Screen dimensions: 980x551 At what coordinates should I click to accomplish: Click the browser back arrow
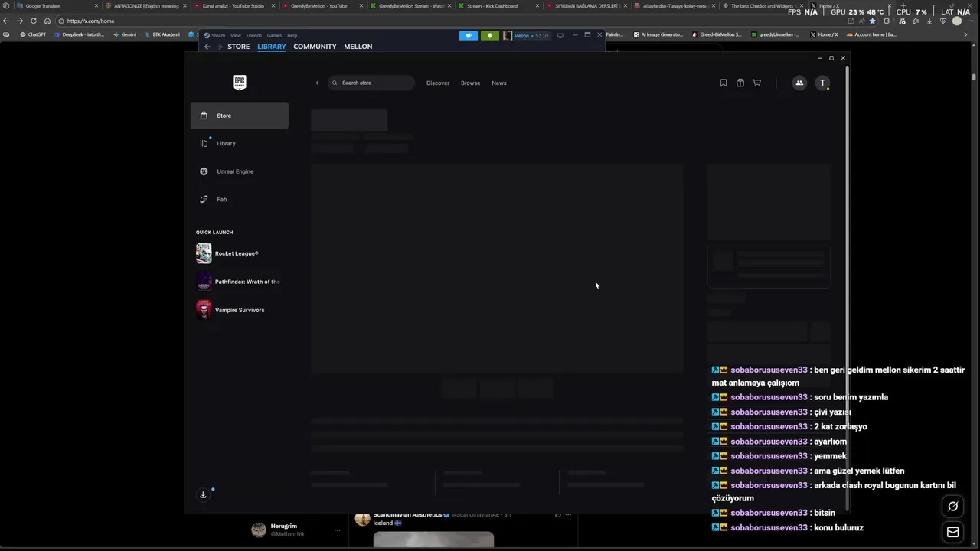[x=6, y=21]
